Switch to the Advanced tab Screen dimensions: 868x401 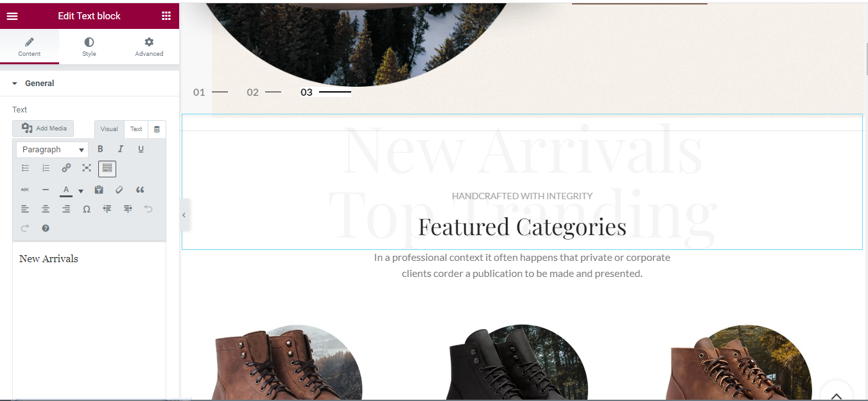click(149, 47)
